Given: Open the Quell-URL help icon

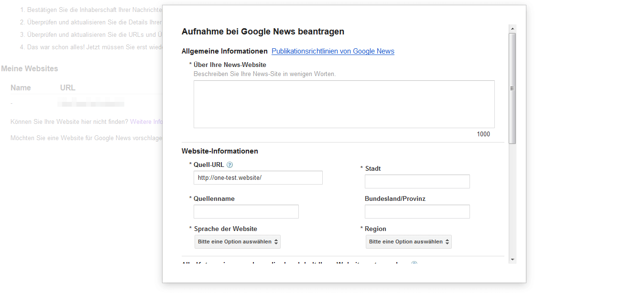Looking at the screenshot, I should click(x=229, y=165).
